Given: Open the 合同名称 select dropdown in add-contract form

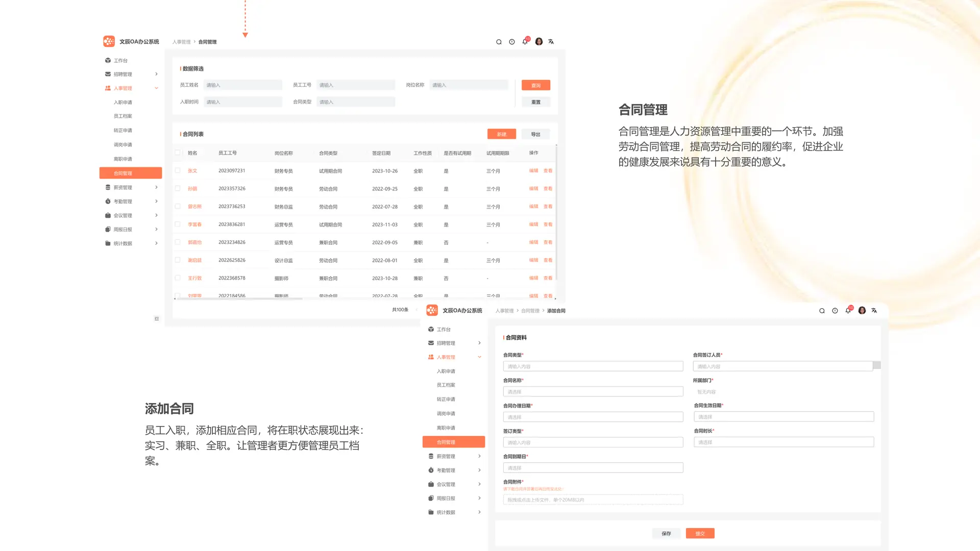Looking at the screenshot, I should [593, 391].
